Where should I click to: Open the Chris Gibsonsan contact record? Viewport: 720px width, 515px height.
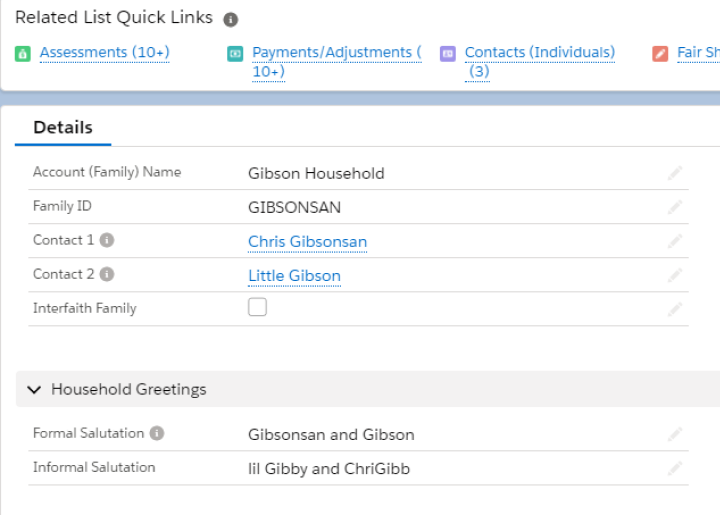(307, 242)
